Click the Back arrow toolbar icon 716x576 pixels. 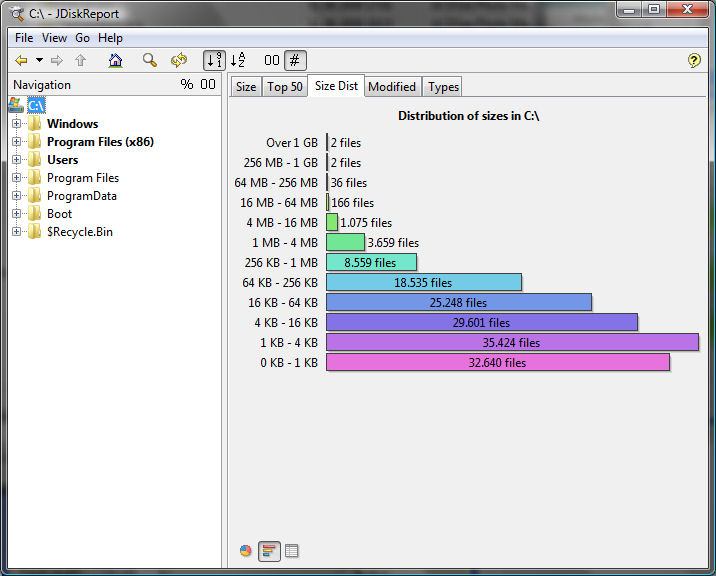(21, 60)
